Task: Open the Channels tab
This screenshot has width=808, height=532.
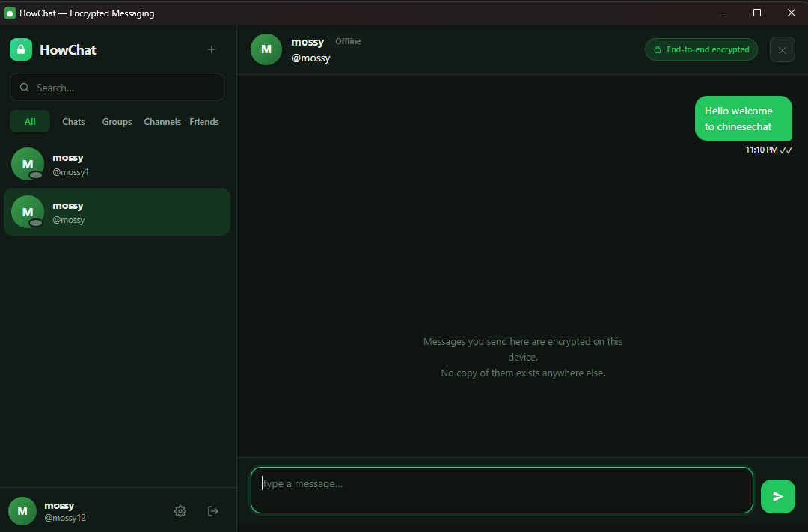Action: [162, 122]
